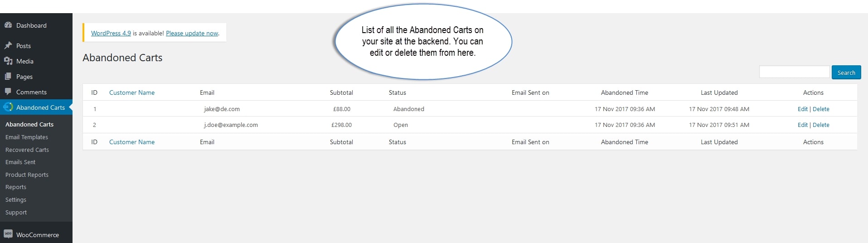Click the Media library icon
Screen dimensions: 868x243
8,61
